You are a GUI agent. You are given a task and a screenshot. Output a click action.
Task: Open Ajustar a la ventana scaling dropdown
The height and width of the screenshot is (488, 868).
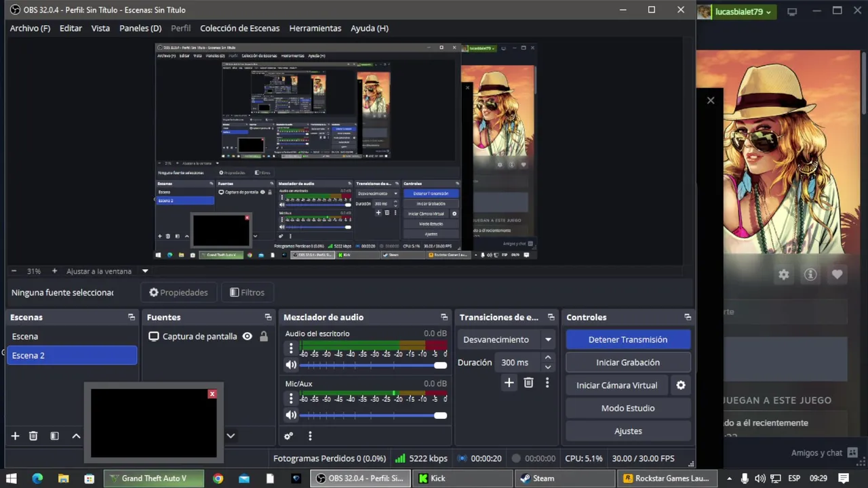click(x=107, y=271)
